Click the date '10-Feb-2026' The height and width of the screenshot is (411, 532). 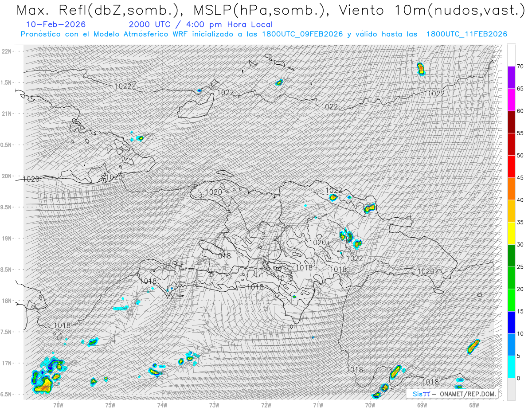[x=56, y=24]
